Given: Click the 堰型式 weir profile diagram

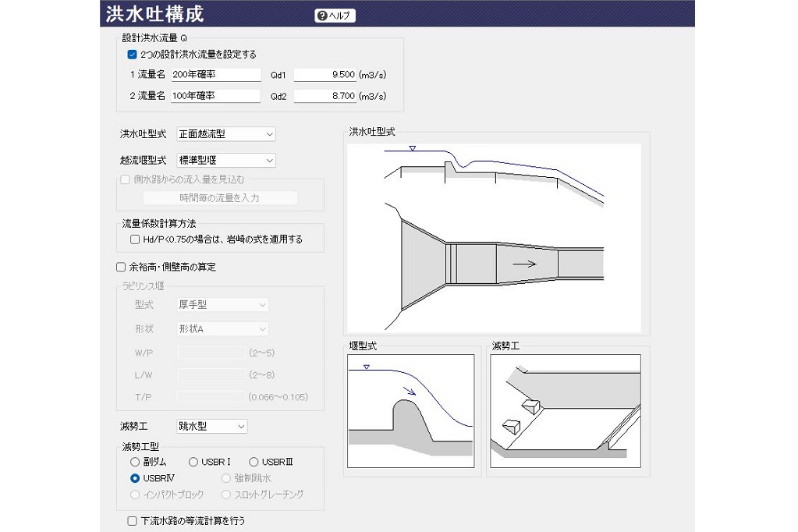Looking at the screenshot, I should [x=411, y=411].
